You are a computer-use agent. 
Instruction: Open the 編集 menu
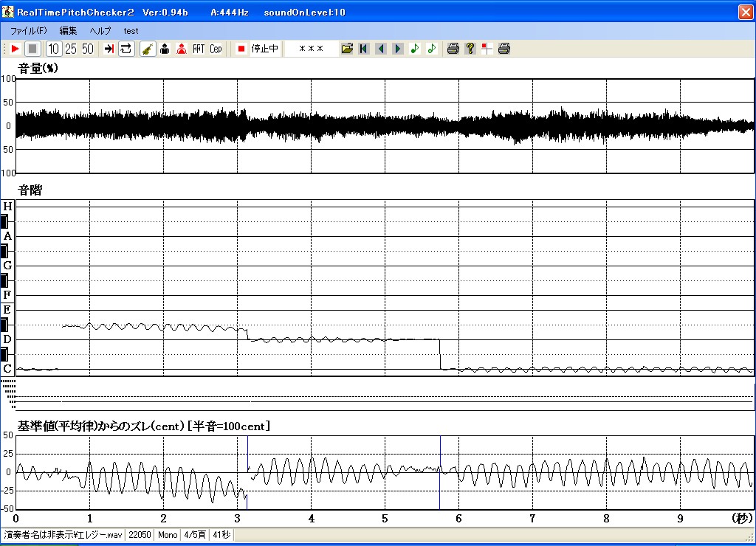(68, 31)
